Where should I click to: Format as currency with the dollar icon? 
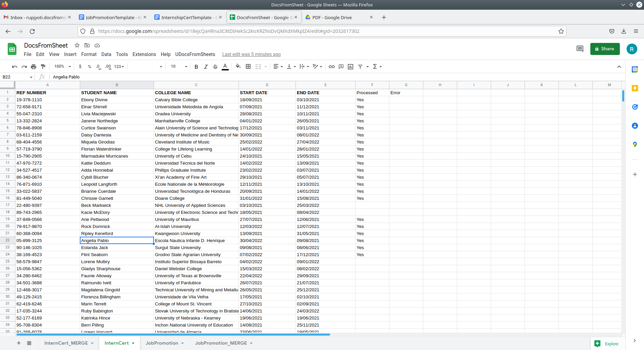tap(80, 67)
